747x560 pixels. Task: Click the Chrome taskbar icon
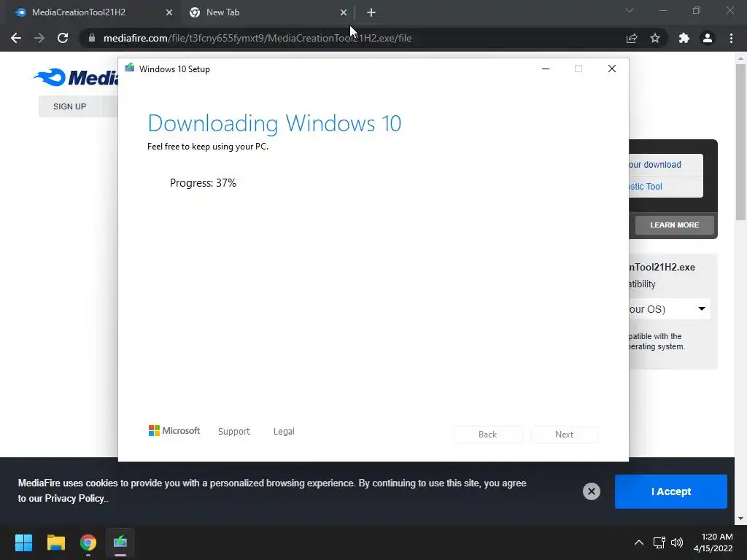click(88, 542)
